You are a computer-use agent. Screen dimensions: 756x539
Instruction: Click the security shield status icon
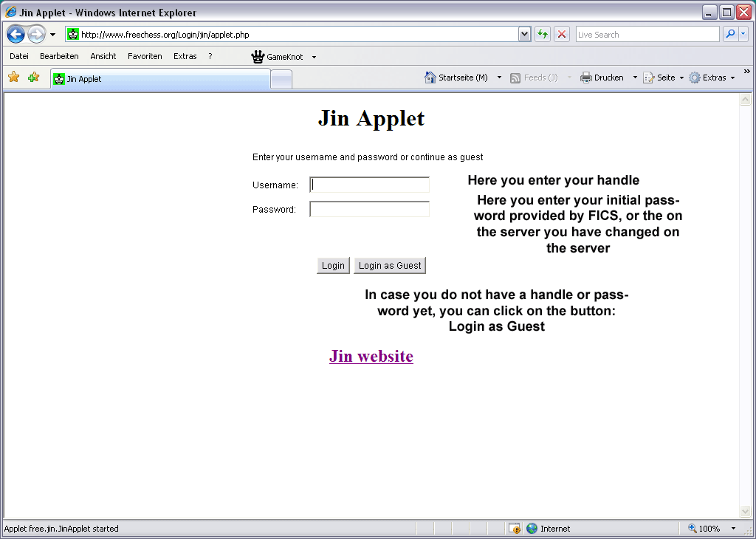pyautogui.click(x=515, y=529)
